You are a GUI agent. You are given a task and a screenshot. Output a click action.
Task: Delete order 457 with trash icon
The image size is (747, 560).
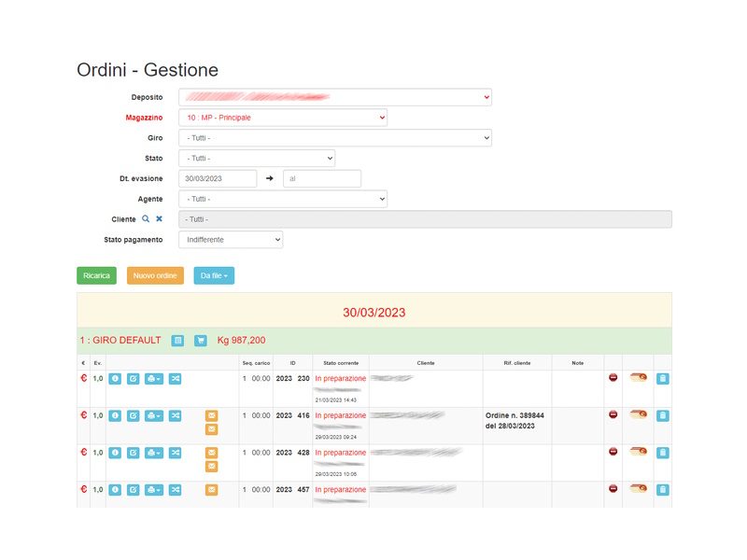[x=663, y=490]
